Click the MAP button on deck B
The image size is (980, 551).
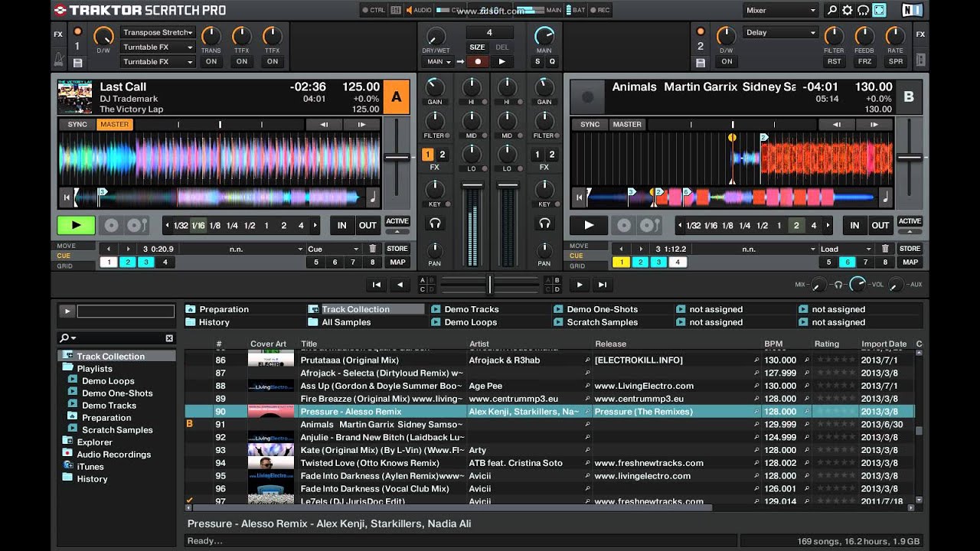(x=910, y=262)
